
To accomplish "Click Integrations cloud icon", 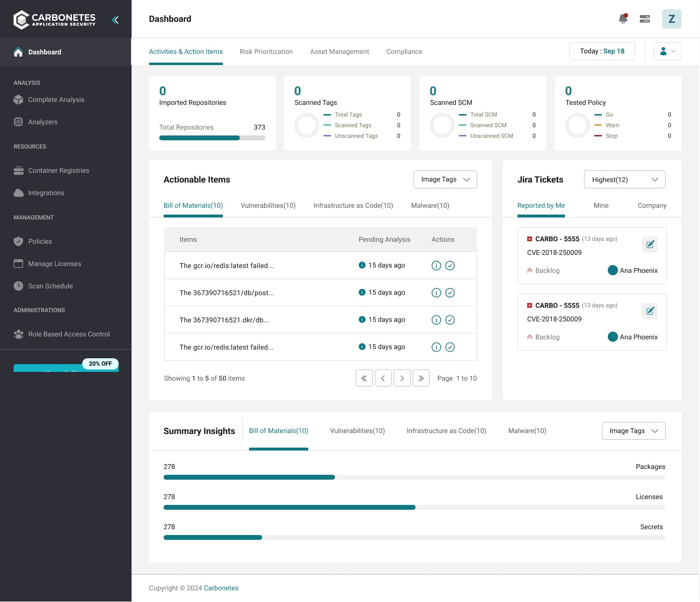I will pyautogui.click(x=18, y=193).
